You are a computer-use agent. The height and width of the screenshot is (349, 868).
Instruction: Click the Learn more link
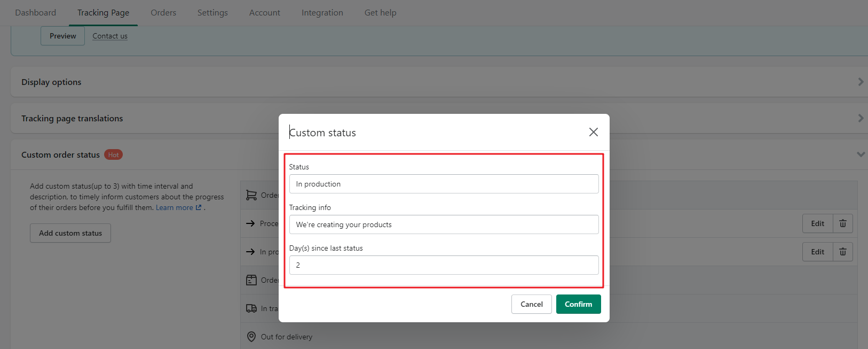[178, 207]
